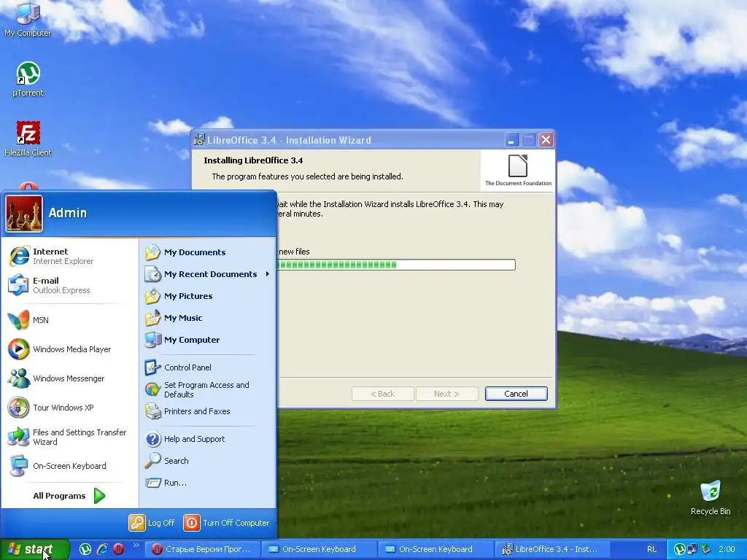Click the start button
Viewport: 747px width, 560px height.
[34, 550]
